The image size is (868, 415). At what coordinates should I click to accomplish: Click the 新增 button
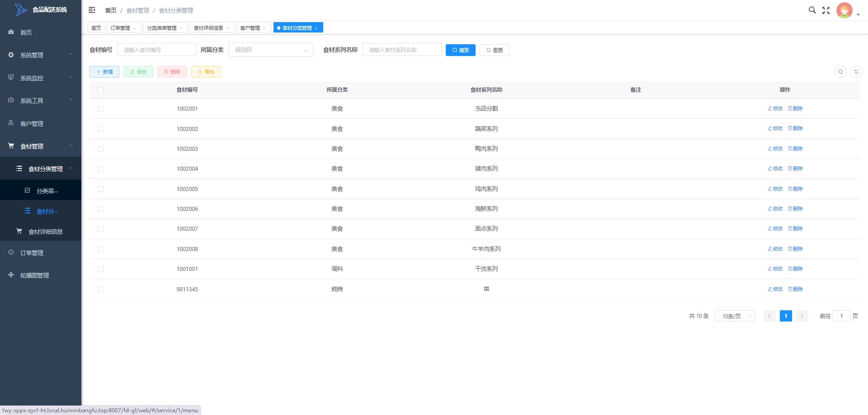(104, 72)
